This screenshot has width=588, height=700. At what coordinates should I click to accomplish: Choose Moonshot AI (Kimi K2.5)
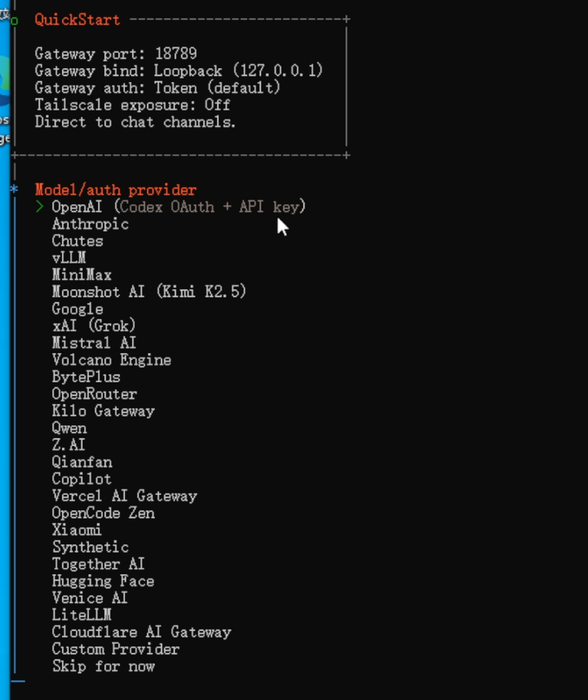(x=149, y=292)
